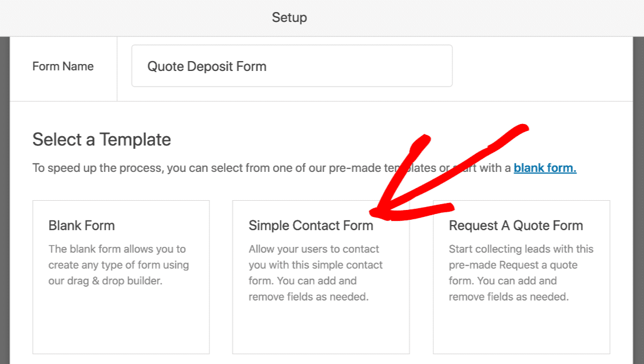This screenshot has height=364, width=644.
Task: Pick the Request A Quote Form template
Action: tap(521, 277)
